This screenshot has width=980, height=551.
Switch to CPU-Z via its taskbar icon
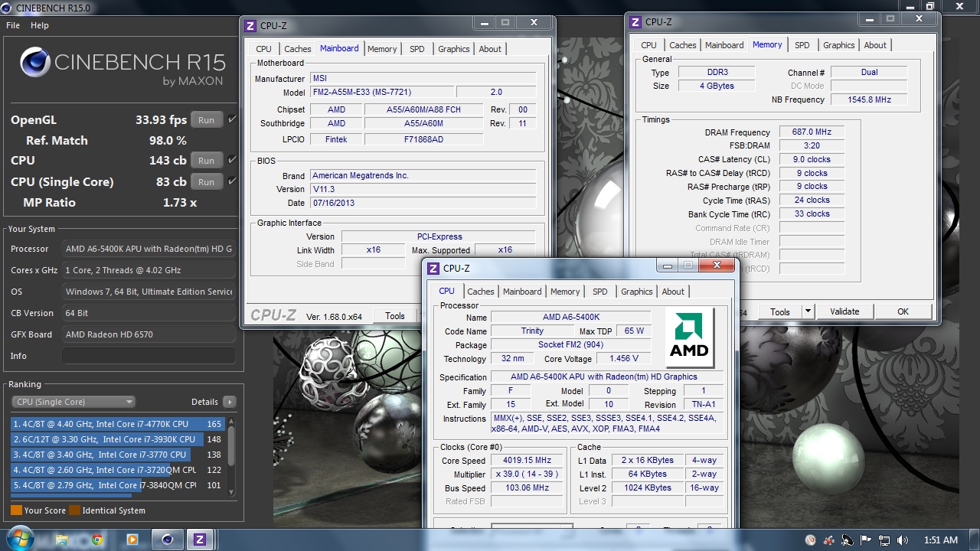(x=200, y=540)
